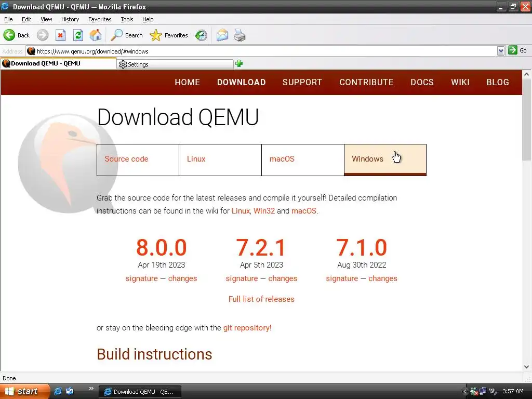
Task: Open the Help menu
Action: pos(148,19)
